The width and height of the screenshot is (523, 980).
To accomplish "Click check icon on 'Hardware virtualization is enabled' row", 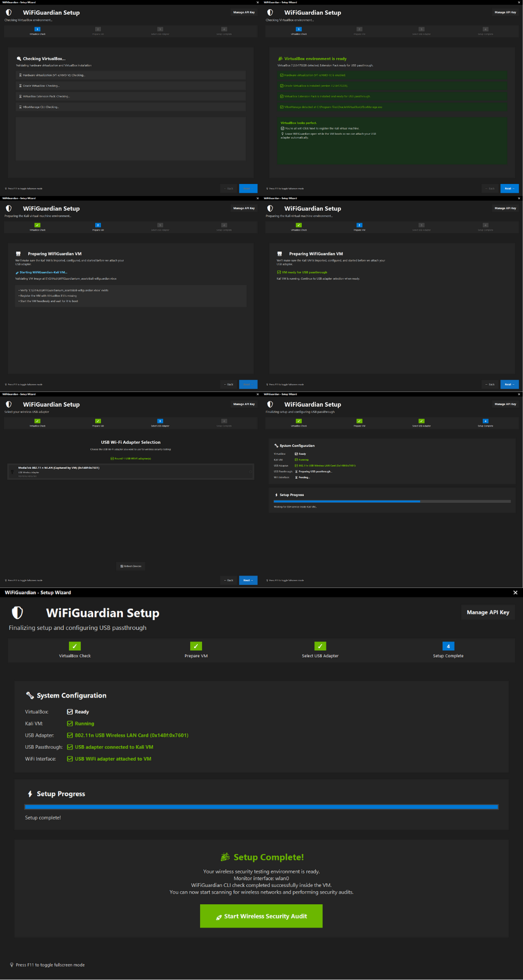I will [282, 75].
